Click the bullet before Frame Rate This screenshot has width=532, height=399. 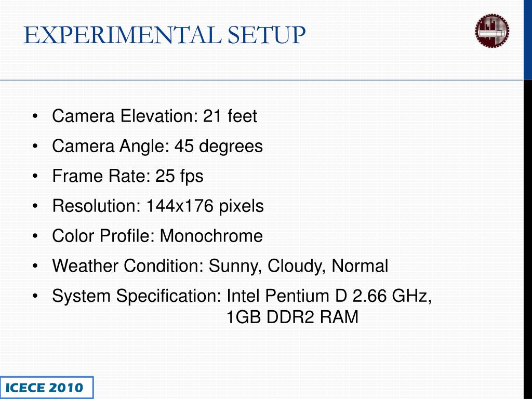pos(35,177)
